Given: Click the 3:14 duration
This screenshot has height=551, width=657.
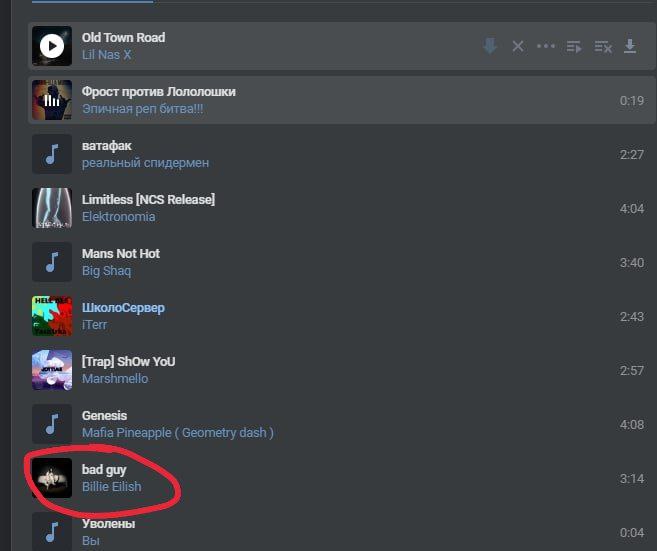Looking at the screenshot, I should point(631,479).
